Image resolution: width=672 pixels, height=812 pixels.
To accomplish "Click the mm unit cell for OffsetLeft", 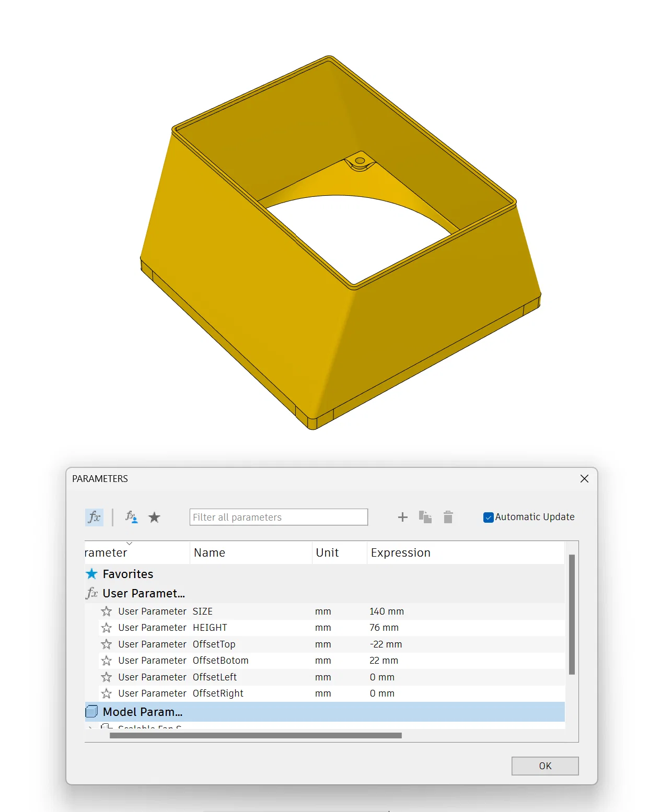I will point(323,677).
